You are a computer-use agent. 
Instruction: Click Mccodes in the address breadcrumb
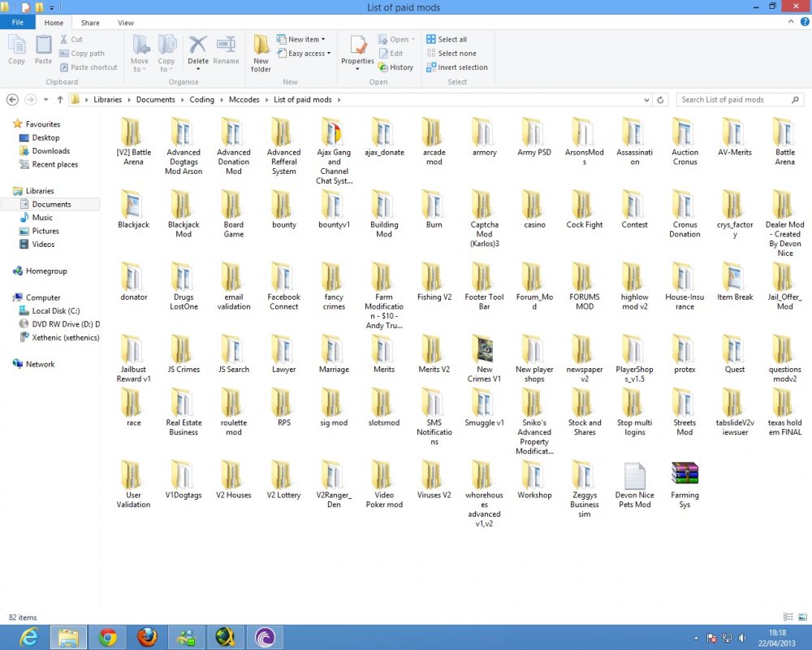(244, 100)
